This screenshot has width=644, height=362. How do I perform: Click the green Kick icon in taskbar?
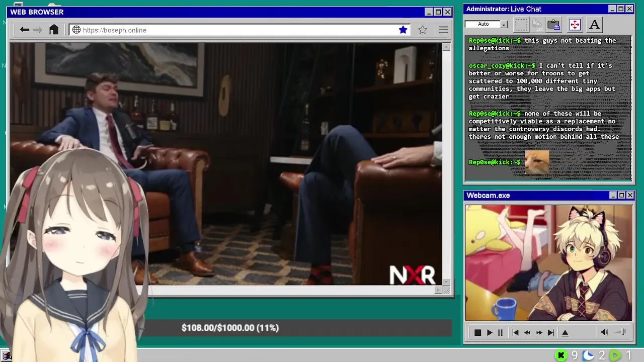(x=561, y=355)
